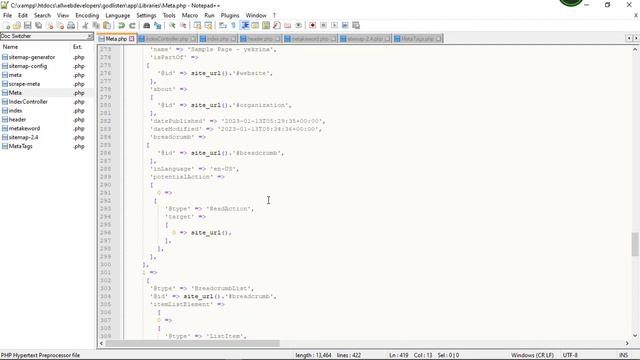Open the Document Map toolbar icon

pyautogui.click(x=266, y=25)
